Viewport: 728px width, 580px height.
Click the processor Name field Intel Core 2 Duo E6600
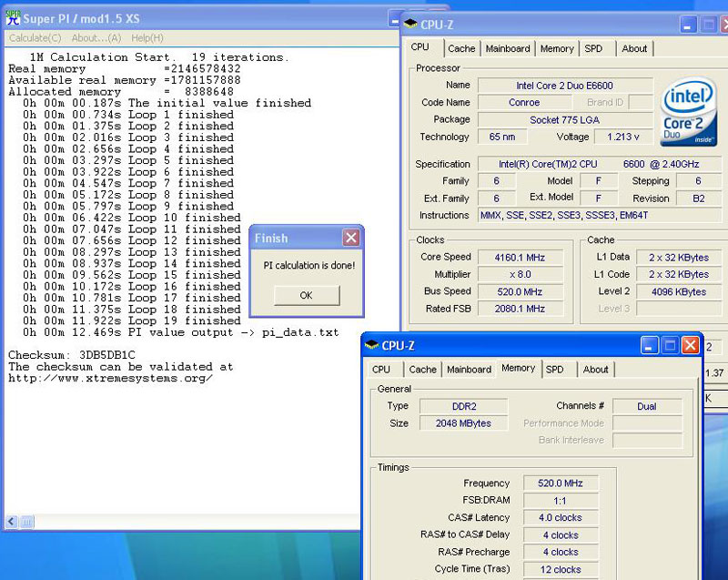[565, 86]
